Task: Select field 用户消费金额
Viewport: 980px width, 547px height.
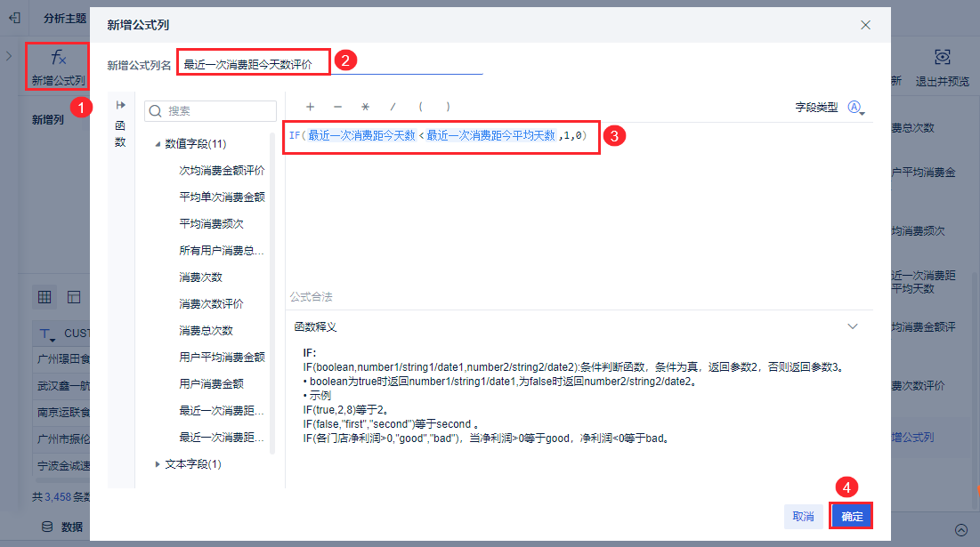Action: [211, 384]
